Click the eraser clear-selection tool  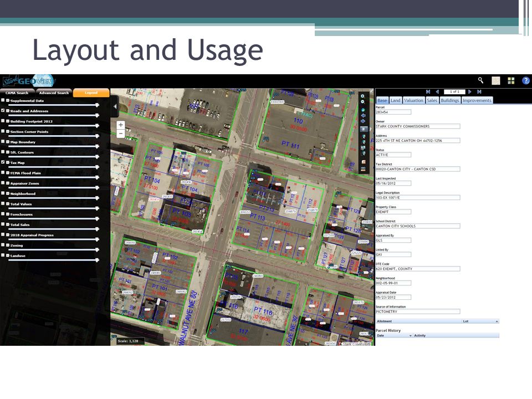pos(364,162)
